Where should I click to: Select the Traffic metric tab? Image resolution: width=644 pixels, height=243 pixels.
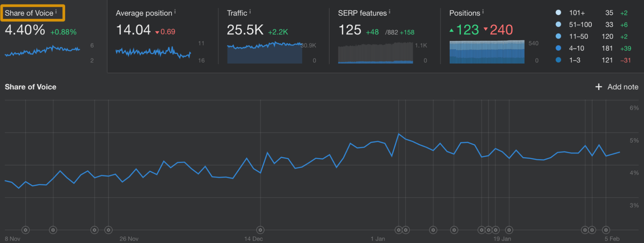[237, 13]
